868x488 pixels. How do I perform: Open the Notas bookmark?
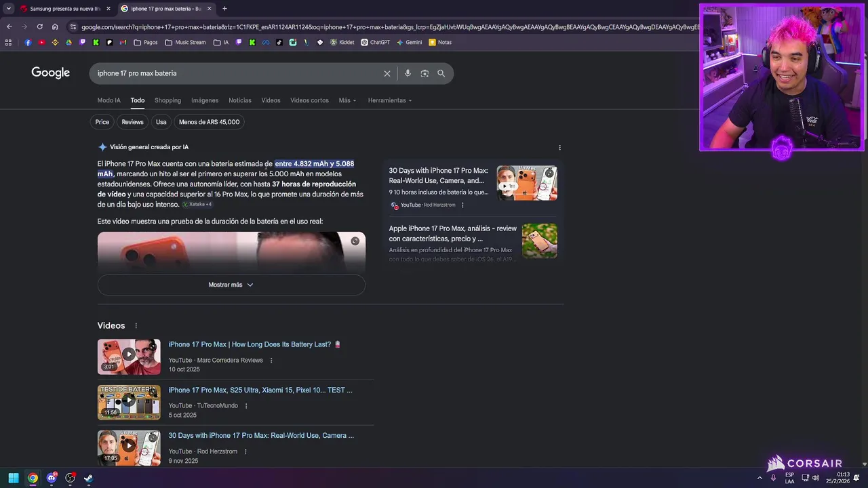click(x=440, y=42)
